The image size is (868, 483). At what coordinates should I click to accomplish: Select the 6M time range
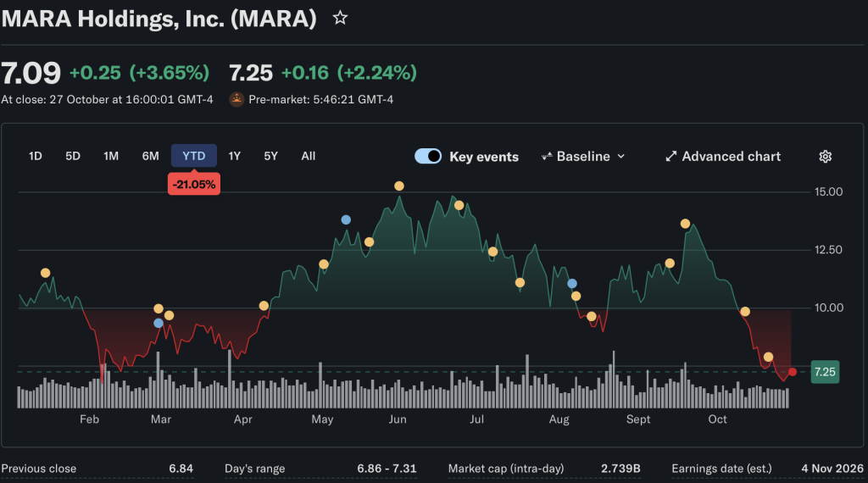point(150,156)
